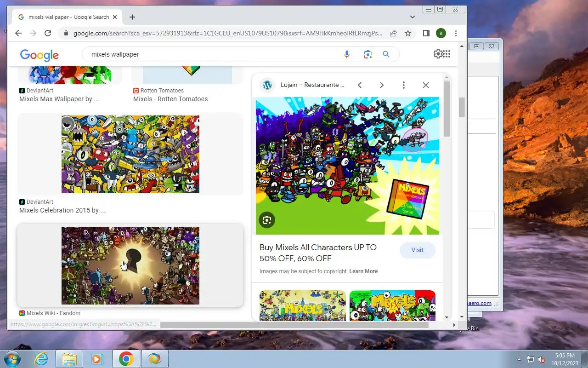Close the mixels wallpaper tab

tap(115, 17)
